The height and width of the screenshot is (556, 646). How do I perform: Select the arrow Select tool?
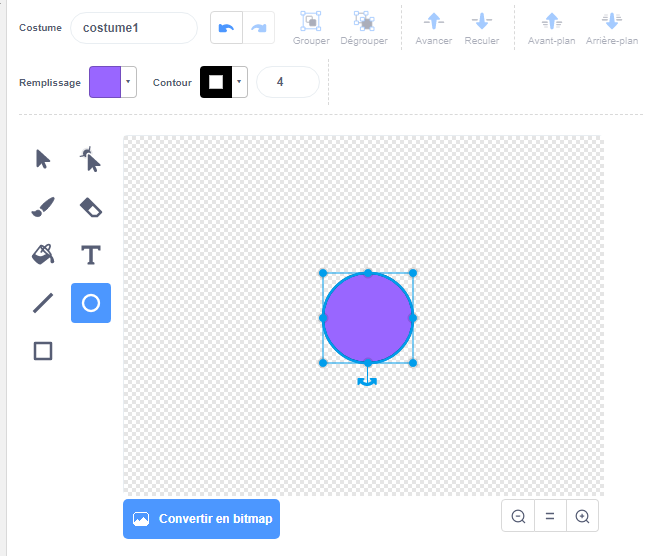(43, 159)
